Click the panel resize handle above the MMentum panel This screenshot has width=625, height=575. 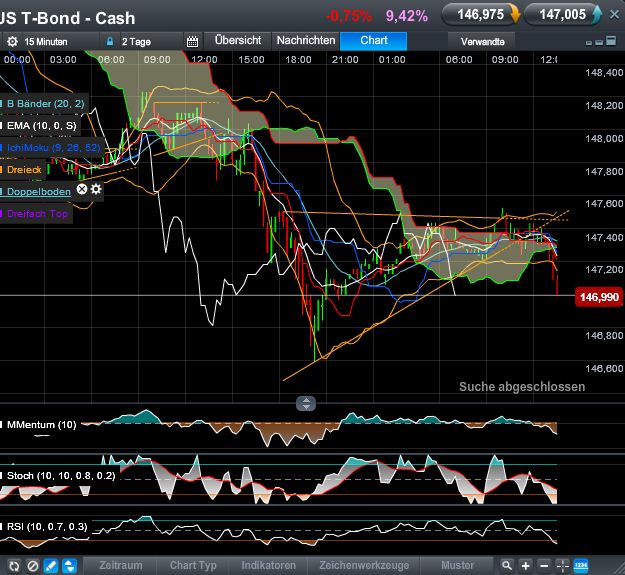click(x=306, y=403)
